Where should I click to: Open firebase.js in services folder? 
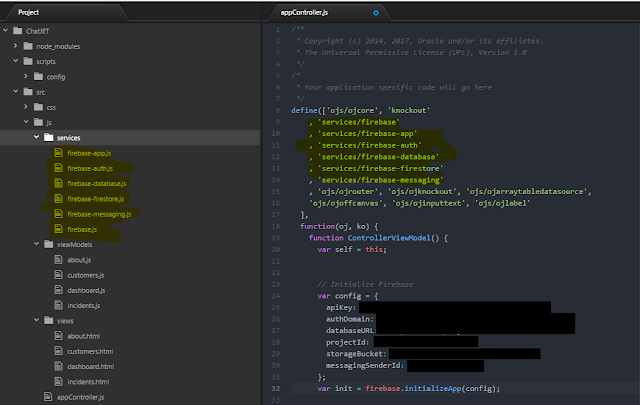(x=82, y=229)
